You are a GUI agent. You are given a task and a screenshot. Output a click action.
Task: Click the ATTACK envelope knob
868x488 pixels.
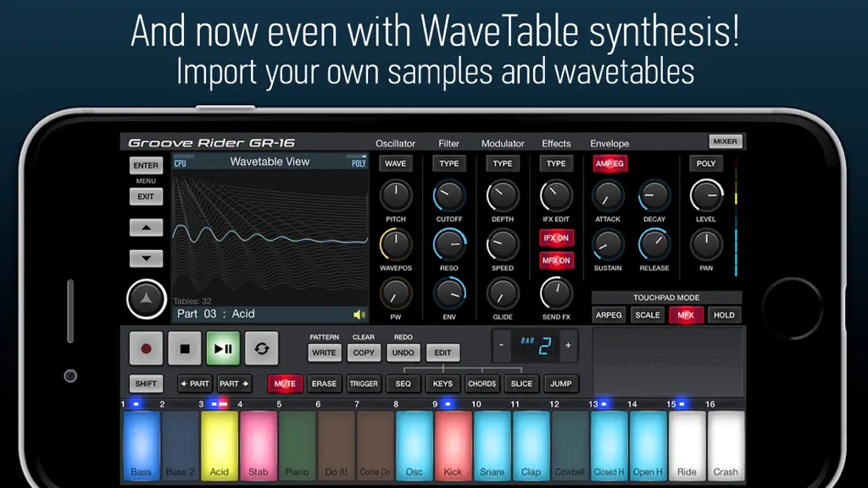pos(608,196)
